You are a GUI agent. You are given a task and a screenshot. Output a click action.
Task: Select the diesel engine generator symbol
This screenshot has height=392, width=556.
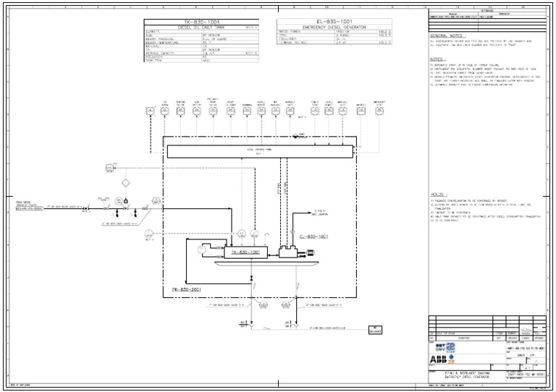click(x=288, y=252)
